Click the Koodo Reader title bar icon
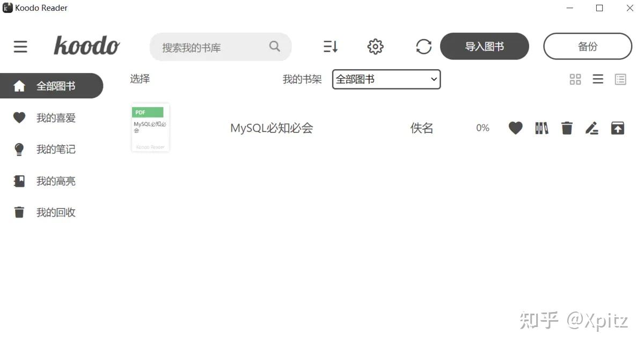 (x=8, y=8)
